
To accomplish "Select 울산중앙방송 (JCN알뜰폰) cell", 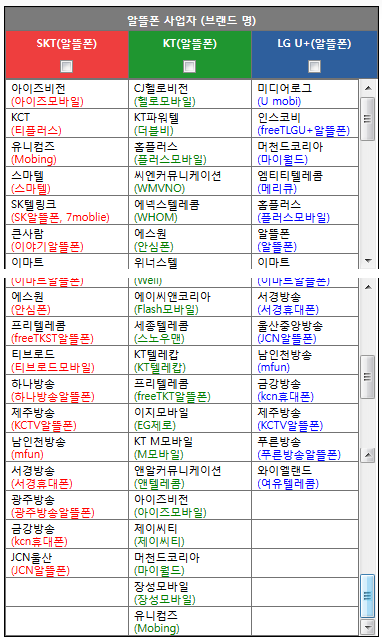I will [305, 331].
